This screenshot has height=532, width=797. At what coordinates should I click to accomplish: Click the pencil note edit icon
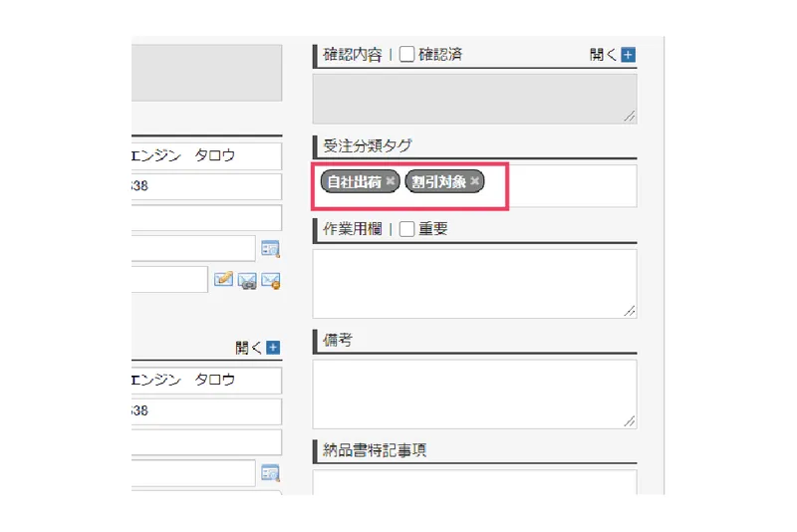(223, 280)
